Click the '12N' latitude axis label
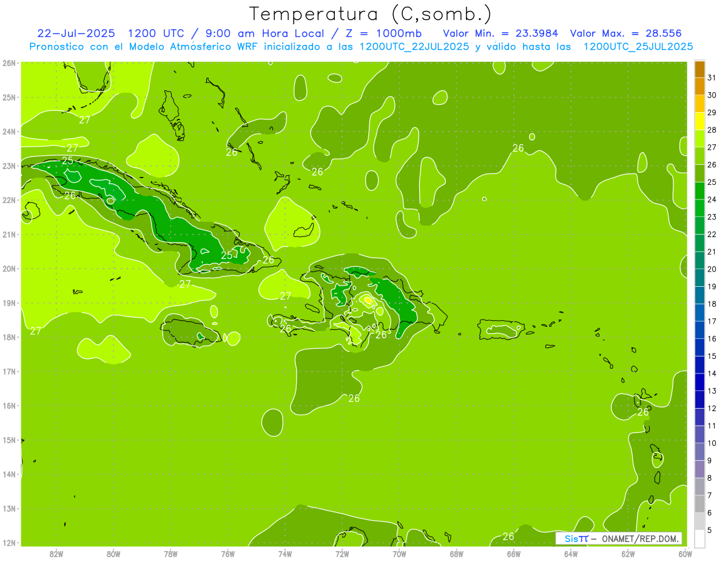This screenshot has height=562, width=728. pos(9,543)
